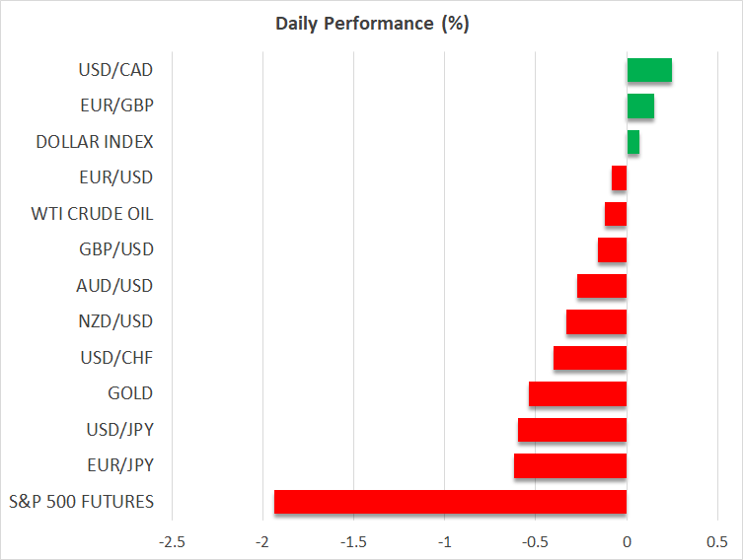Select the red NZD/USD bar
Image resolution: width=743 pixels, height=560 pixels.
pyautogui.click(x=596, y=321)
